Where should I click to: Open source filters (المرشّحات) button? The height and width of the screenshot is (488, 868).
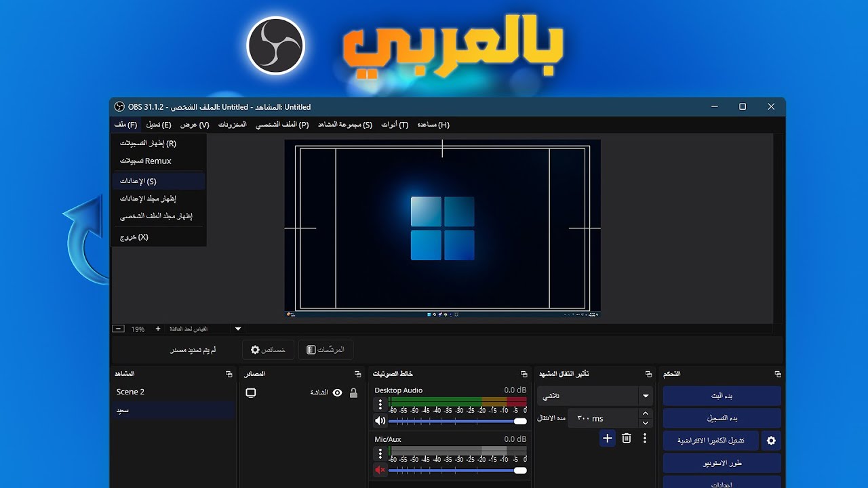(x=325, y=350)
